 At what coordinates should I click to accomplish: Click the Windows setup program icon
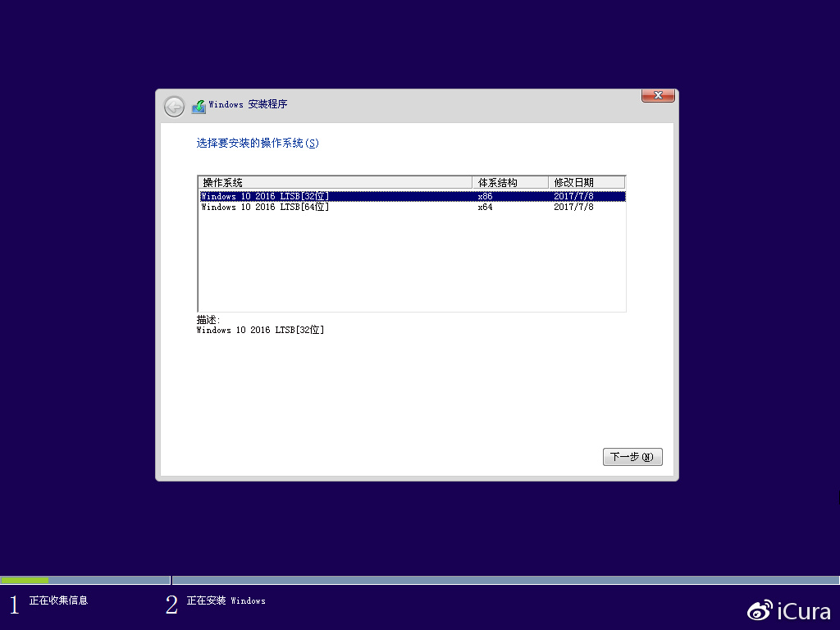pyautogui.click(x=199, y=106)
